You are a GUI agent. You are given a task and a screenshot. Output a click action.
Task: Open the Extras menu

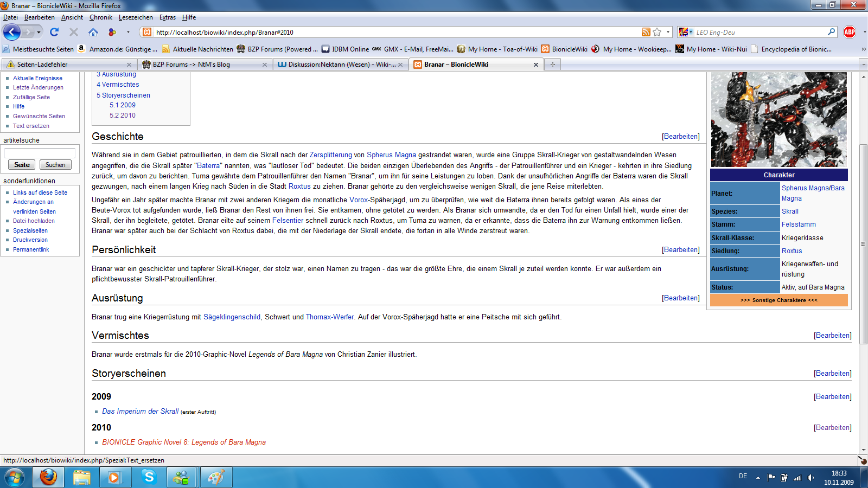pos(167,17)
